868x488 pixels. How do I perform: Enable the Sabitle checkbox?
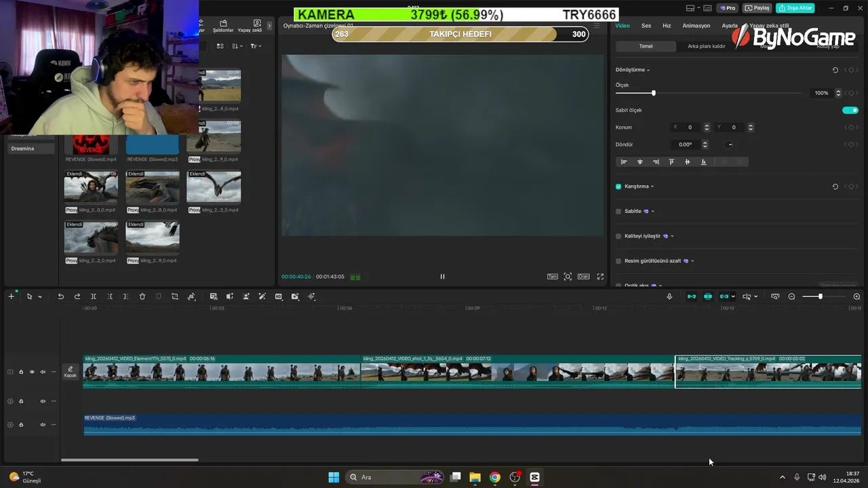pyautogui.click(x=618, y=211)
